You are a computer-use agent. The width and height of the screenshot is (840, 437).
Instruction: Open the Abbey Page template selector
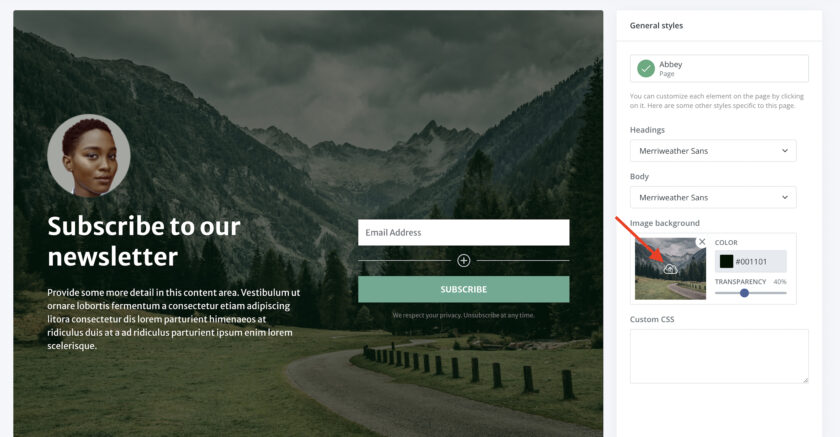point(719,69)
